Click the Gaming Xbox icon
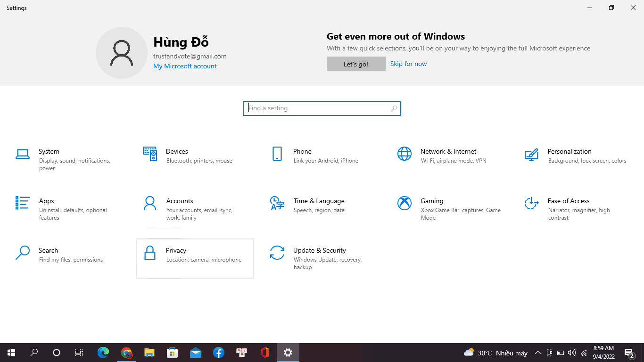The width and height of the screenshot is (644, 362). click(405, 203)
